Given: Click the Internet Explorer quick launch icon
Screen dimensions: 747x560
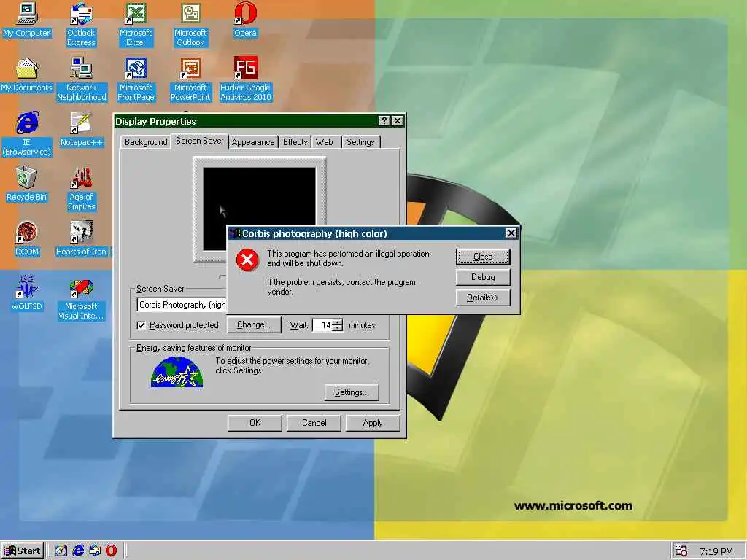Looking at the screenshot, I should [x=78, y=551].
